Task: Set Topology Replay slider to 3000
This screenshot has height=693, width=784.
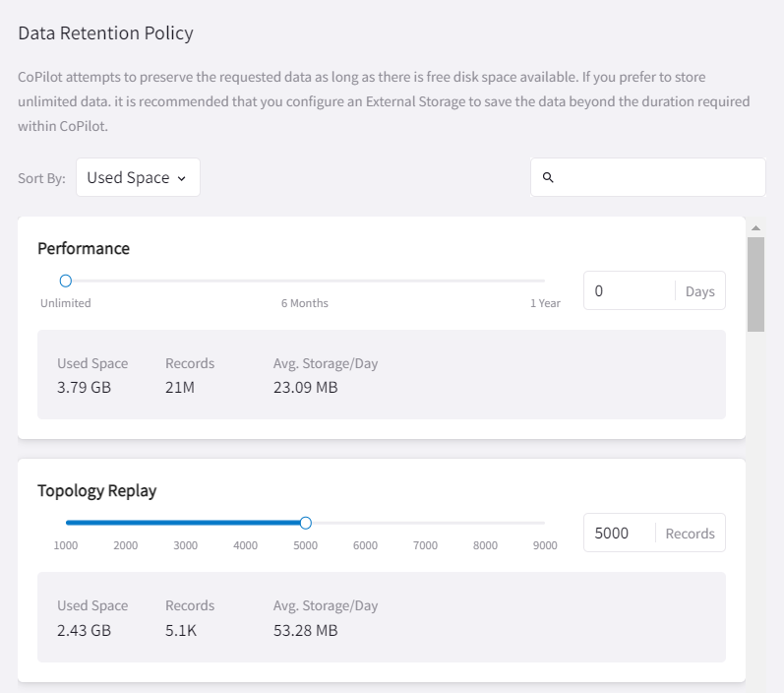Action: 186,523
